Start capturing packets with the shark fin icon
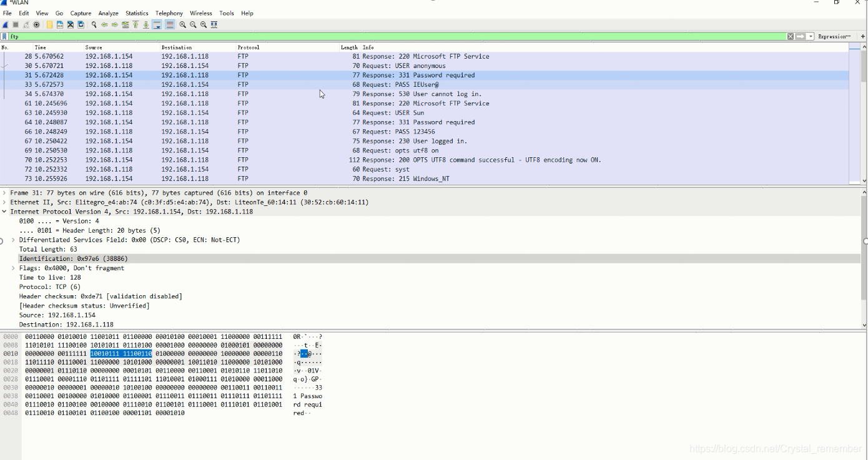 (5, 25)
